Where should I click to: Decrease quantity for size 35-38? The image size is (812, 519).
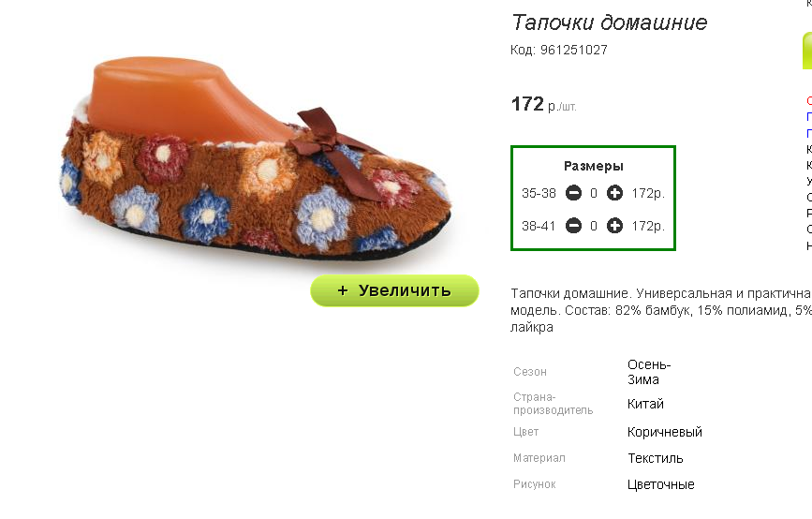(573, 193)
